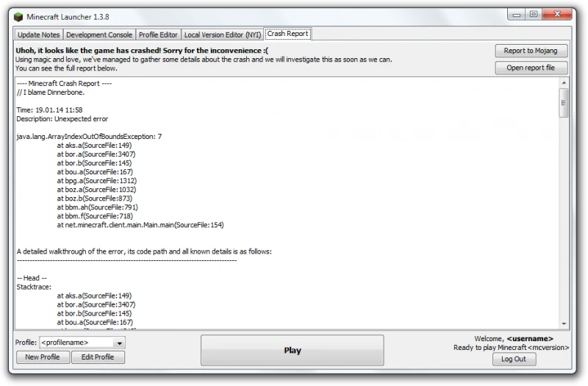Select the Profile Editor tab
Image resolution: width=588 pixels, height=386 pixels.
(158, 35)
